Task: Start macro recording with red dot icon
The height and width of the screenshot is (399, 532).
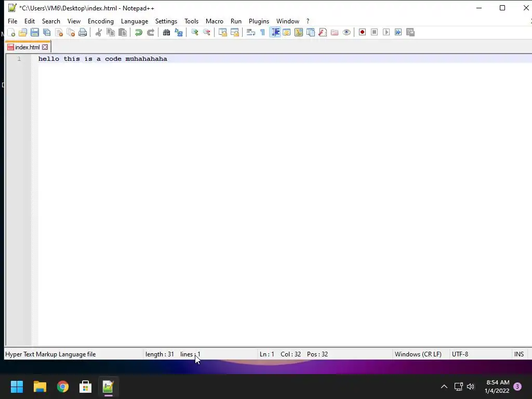Action: pyautogui.click(x=362, y=32)
